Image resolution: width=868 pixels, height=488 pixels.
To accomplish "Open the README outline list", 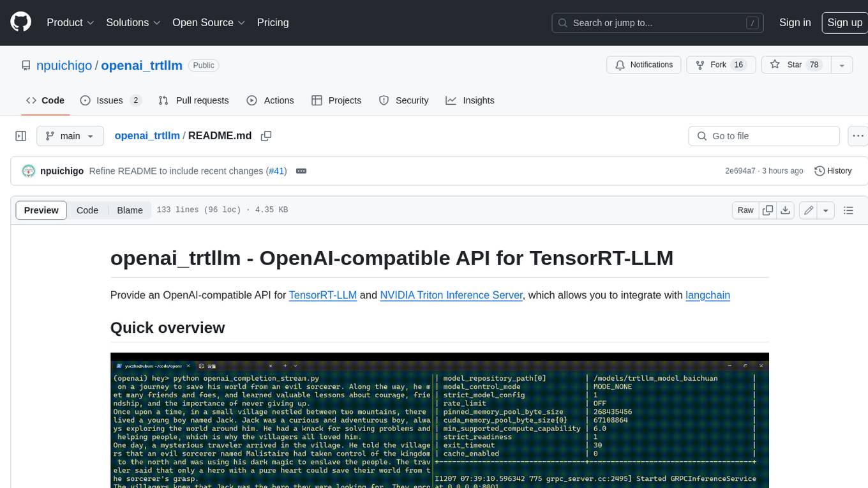I will [848, 210].
